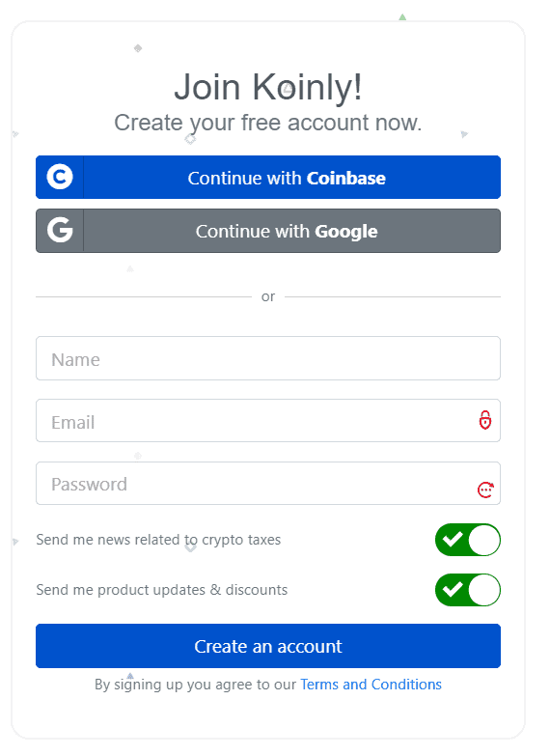
Task: Click the Google G logo icon
Action: [60, 230]
